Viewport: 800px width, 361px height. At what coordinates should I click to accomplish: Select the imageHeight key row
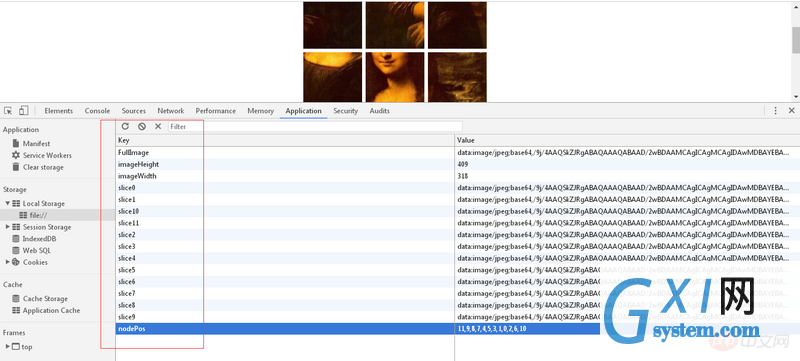pos(285,164)
